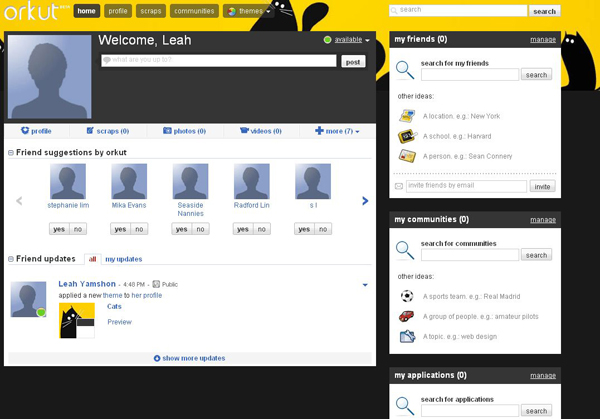Click the group of people car icon
This screenshot has width=600, height=419.
(x=406, y=316)
